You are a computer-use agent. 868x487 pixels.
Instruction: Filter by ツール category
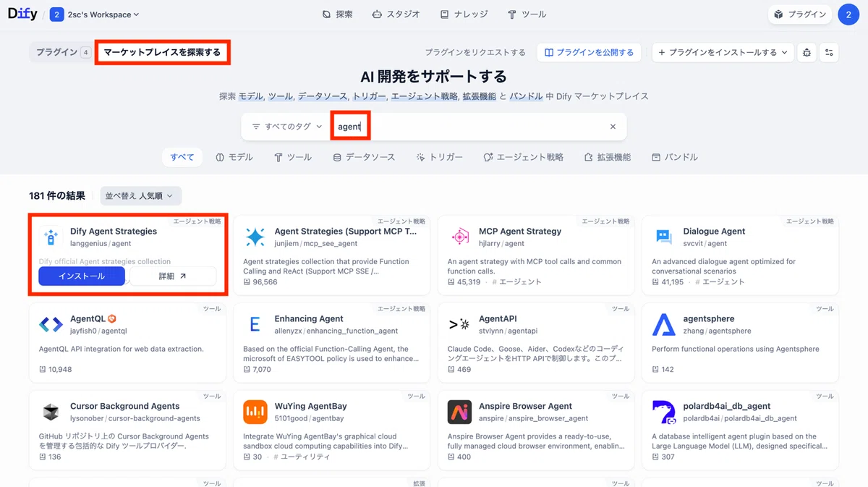click(x=293, y=157)
